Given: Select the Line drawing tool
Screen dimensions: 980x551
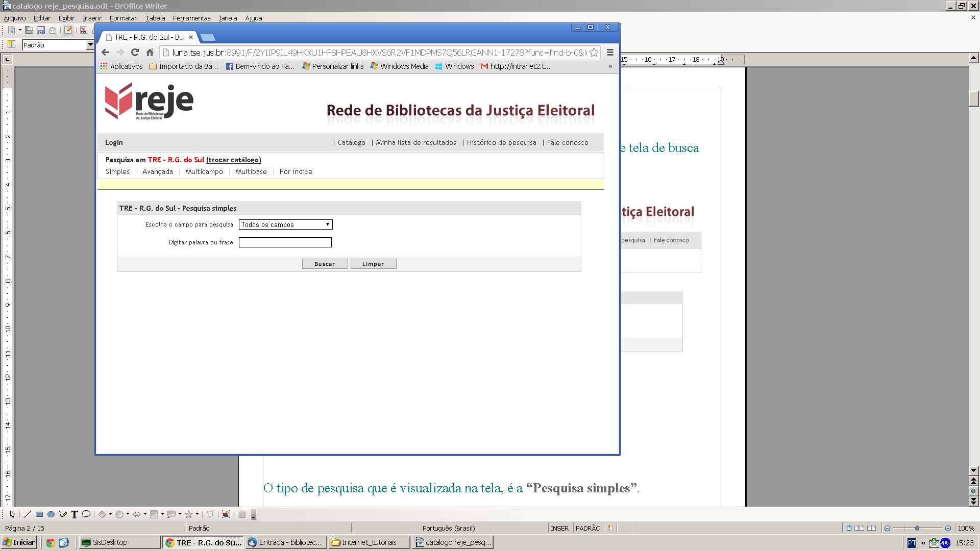Looking at the screenshot, I should (x=28, y=514).
